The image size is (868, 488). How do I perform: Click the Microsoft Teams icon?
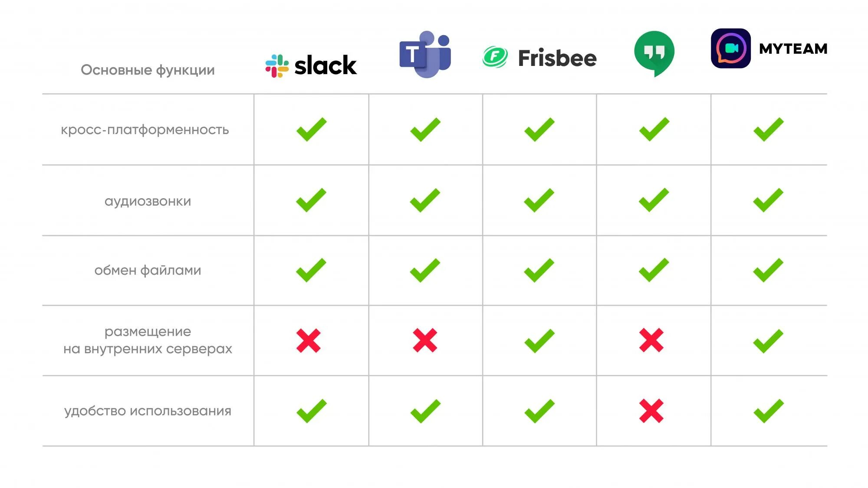(x=423, y=56)
